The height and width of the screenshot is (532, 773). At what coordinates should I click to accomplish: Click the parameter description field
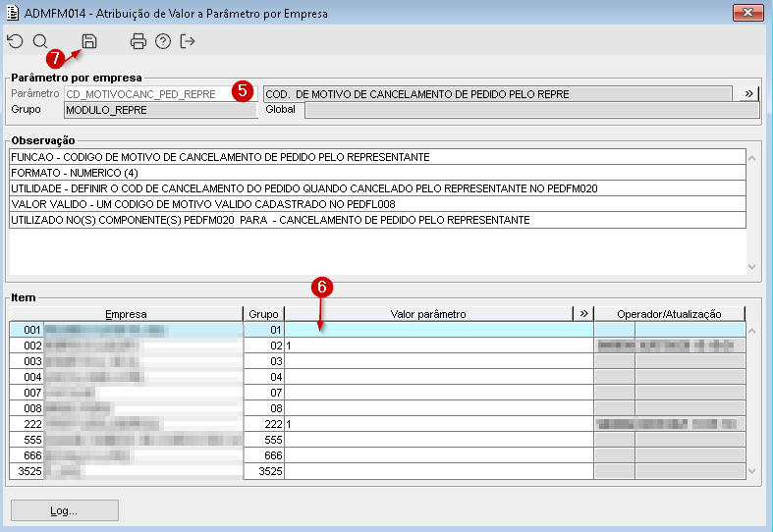coord(498,94)
